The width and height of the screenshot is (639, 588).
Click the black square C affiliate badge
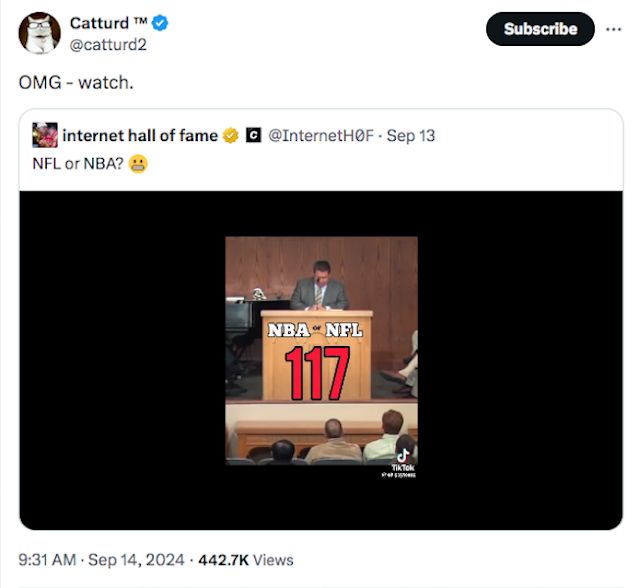(x=253, y=135)
